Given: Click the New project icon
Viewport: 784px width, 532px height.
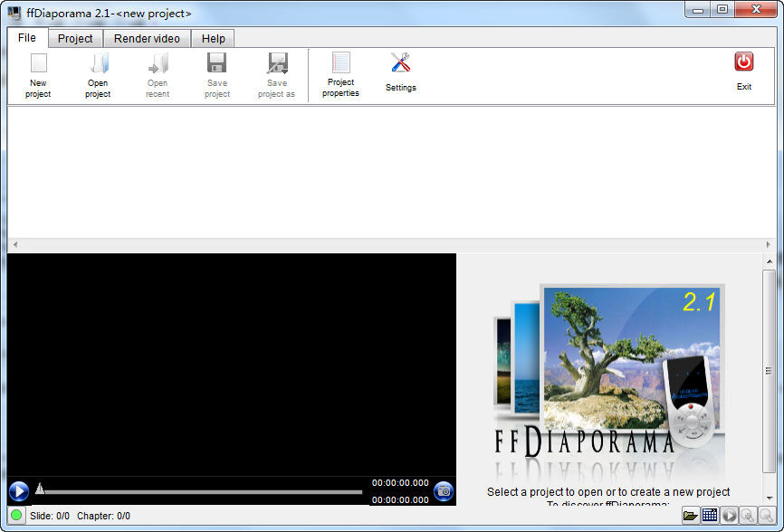Looking at the screenshot, I should coord(38,64).
